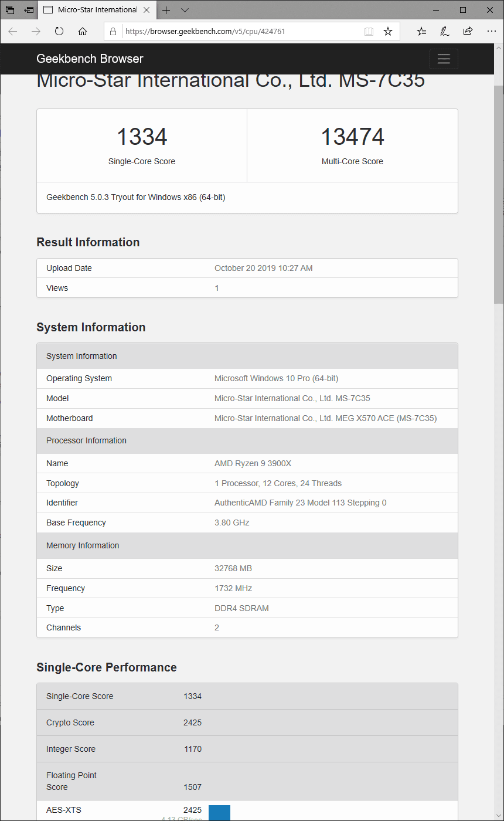
Task: Click the Crypto Score 2425 value
Action: (x=192, y=722)
